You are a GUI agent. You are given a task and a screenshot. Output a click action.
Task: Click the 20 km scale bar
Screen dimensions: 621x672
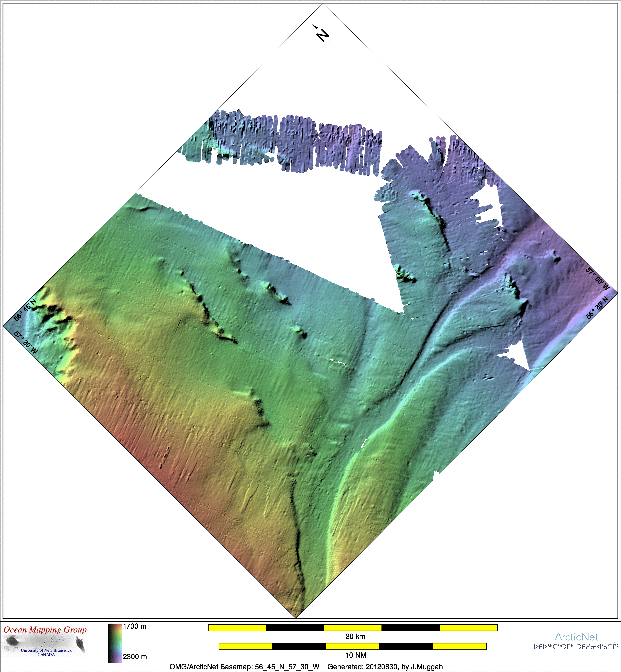pos(352,627)
